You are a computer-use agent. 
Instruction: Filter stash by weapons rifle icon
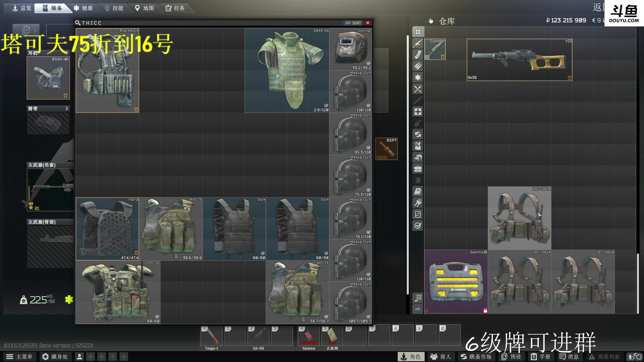pos(418,43)
